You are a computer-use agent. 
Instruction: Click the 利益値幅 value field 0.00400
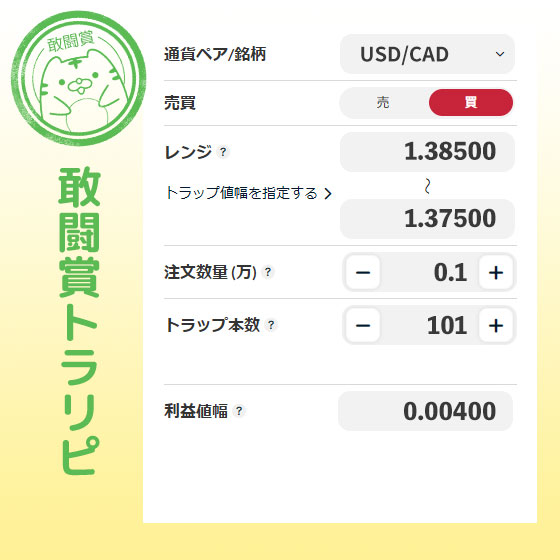[425, 411]
